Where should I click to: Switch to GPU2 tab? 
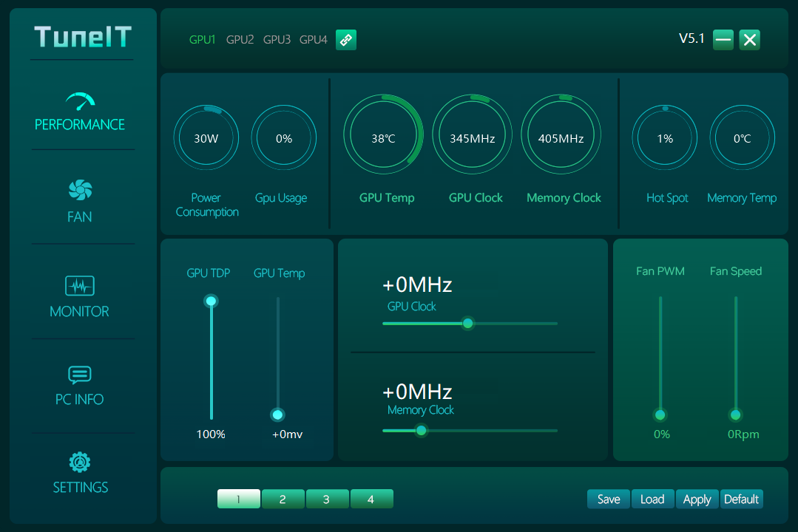(240, 40)
